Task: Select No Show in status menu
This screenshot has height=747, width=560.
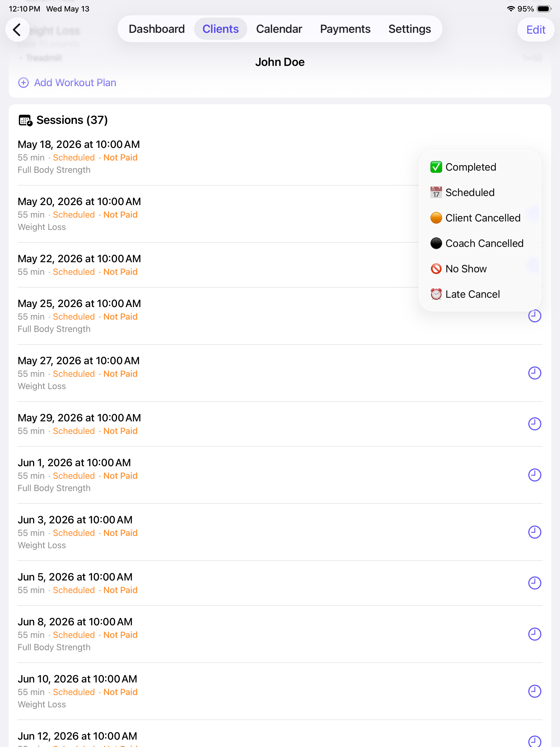Action: pyautogui.click(x=480, y=269)
